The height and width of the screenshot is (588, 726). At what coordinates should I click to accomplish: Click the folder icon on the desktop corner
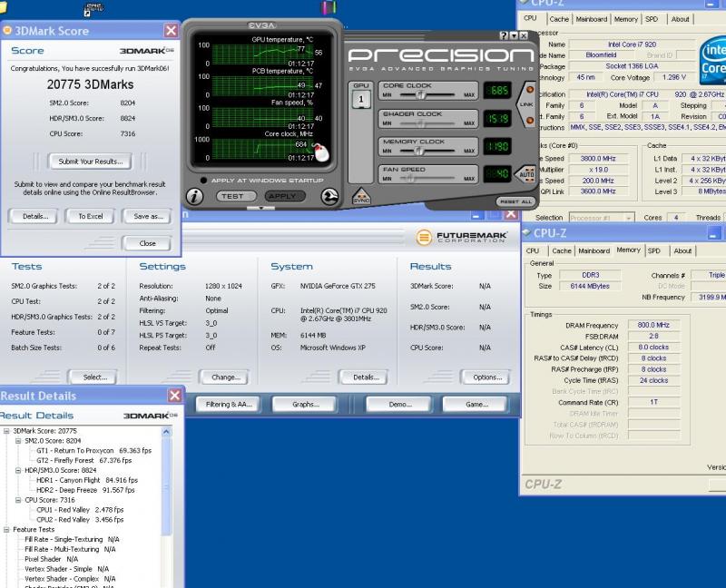(3, 8)
